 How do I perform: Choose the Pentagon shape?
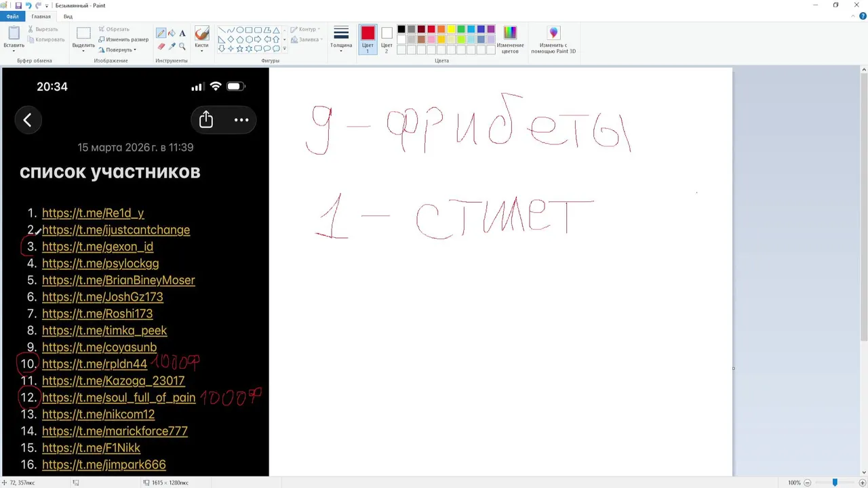(240, 39)
